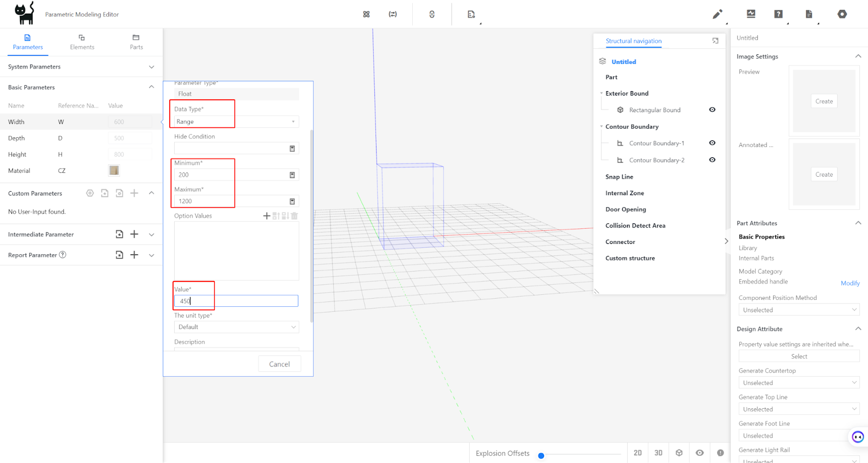Viewport: 868px width, 463px height.
Task: Click the chat assistant robot icon
Action: point(857,436)
